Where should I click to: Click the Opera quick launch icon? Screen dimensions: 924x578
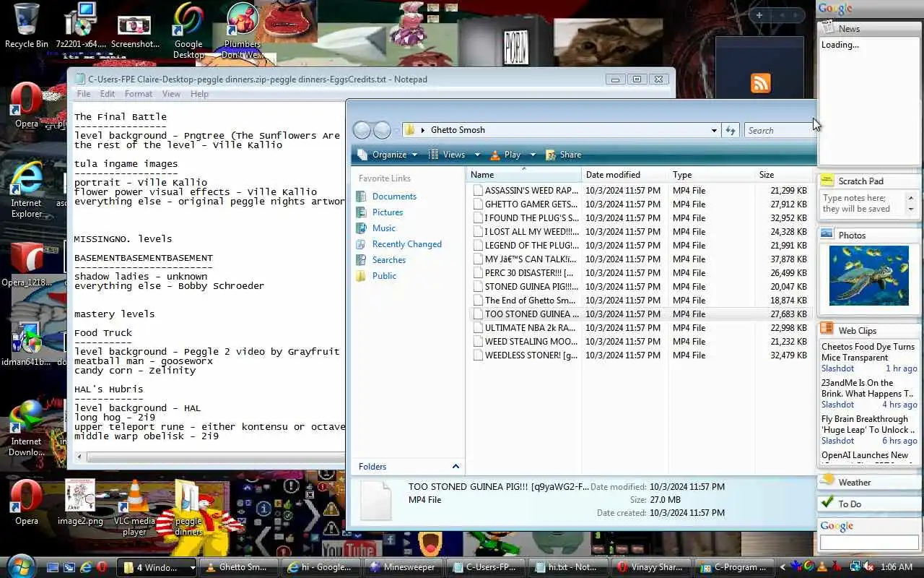(102, 567)
